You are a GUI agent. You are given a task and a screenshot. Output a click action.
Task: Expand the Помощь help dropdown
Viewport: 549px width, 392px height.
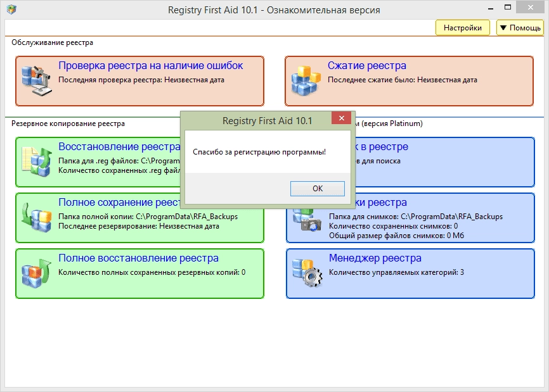click(x=520, y=28)
